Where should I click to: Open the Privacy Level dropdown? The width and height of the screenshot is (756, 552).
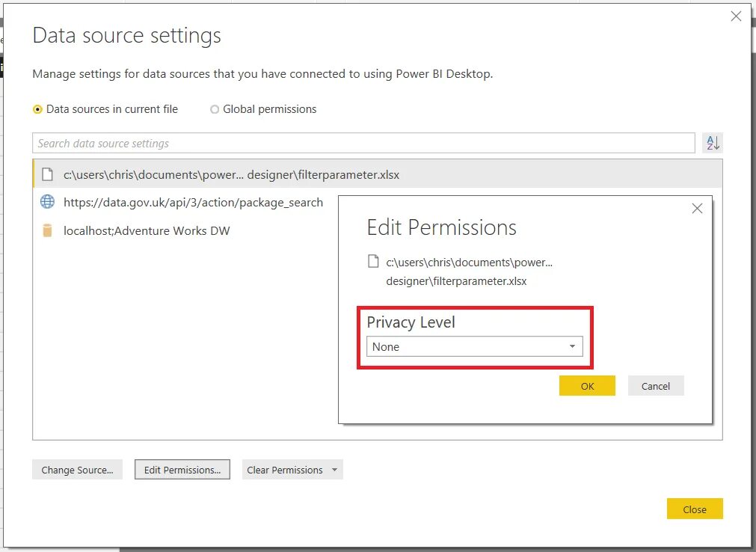coord(475,346)
